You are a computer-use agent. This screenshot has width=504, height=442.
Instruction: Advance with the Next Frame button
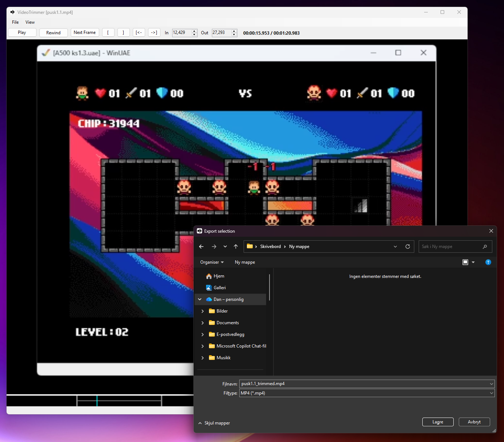click(x=85, y=32)
